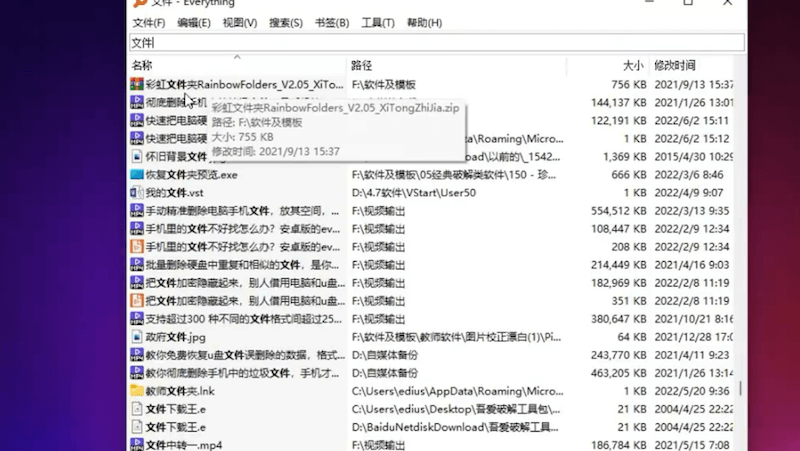Open the 视图(V) menu
The image size is (800, 451).
click(240, 23)
